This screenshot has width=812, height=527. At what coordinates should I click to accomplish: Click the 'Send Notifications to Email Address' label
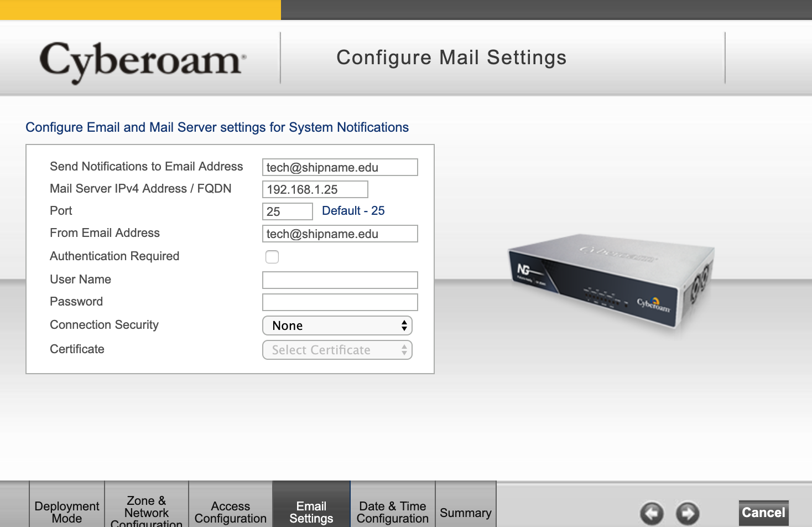147,167
